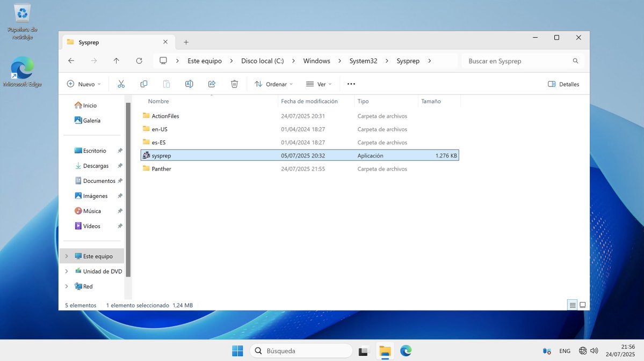Click the PC icon in address bar

point(163,61)
